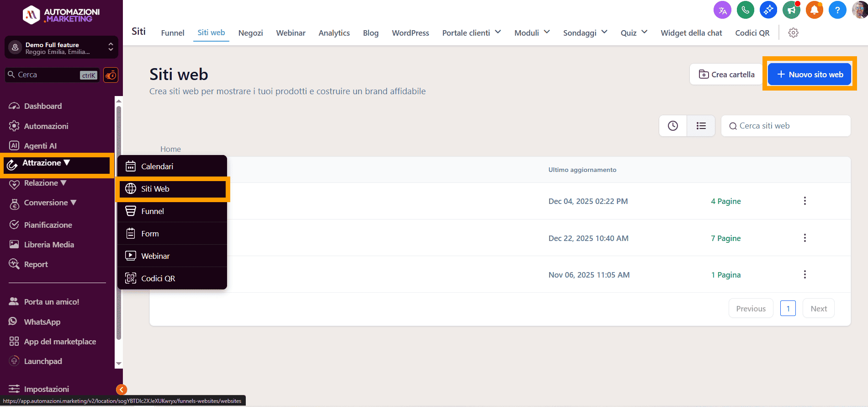Click the blue help question mark icon
The width and height of the screenshot is (868, 407).
pyautogui.click(x=837, y=10)
